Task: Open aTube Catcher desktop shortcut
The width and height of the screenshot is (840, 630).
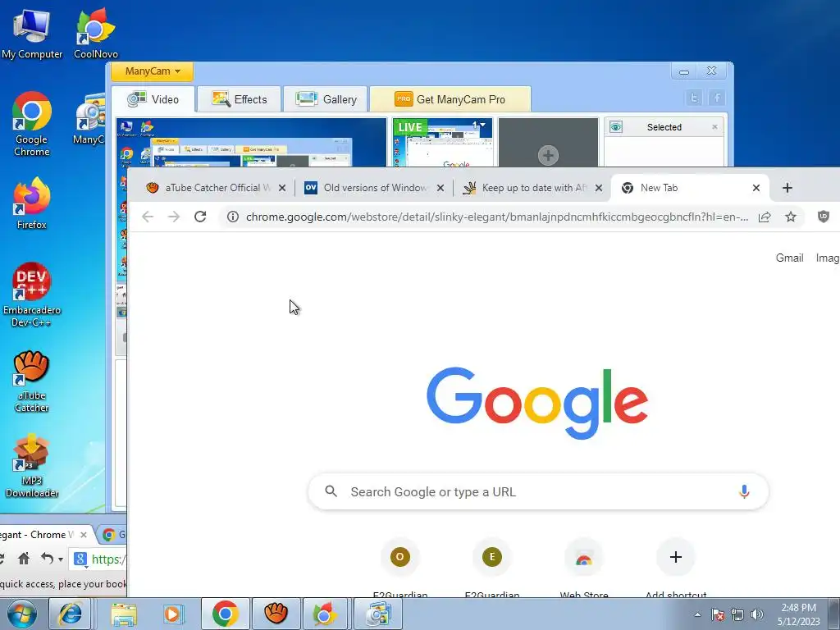Action: point(32,381)
